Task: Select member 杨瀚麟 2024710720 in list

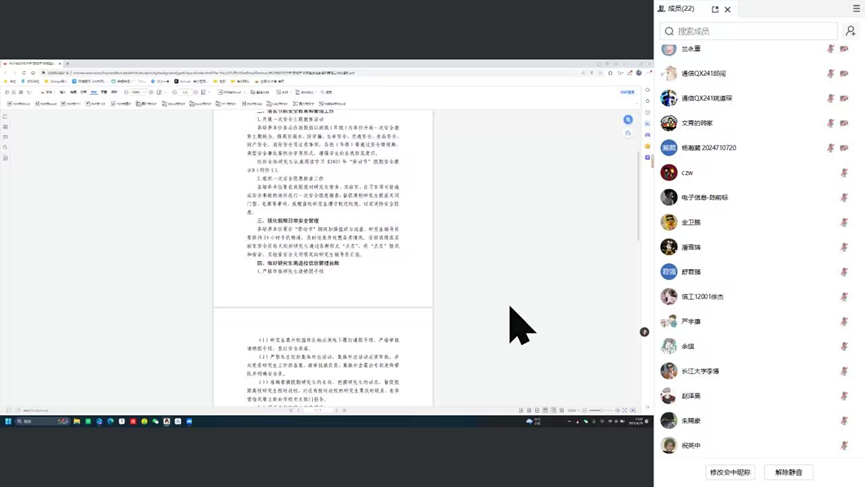Action: point(708,148)
